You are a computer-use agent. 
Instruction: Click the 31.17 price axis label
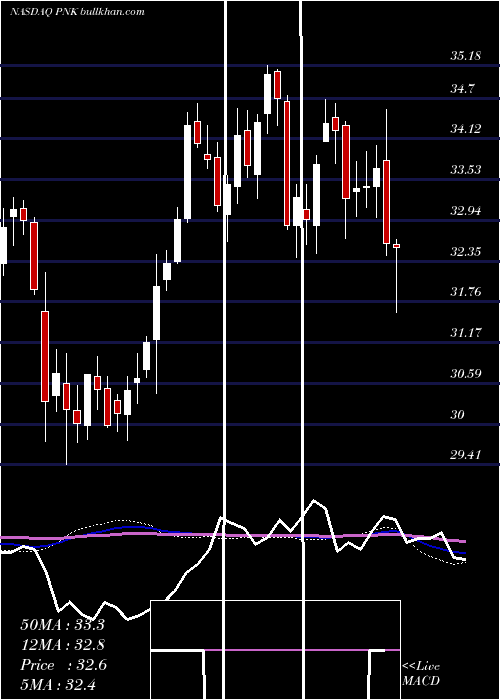[x=466, y=333]
